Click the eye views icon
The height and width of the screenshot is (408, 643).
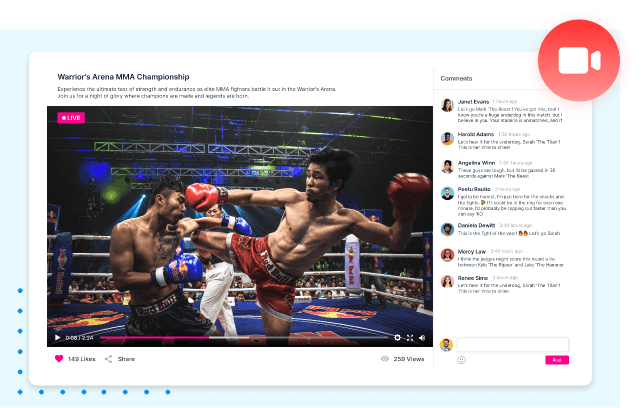pos(385,358)
